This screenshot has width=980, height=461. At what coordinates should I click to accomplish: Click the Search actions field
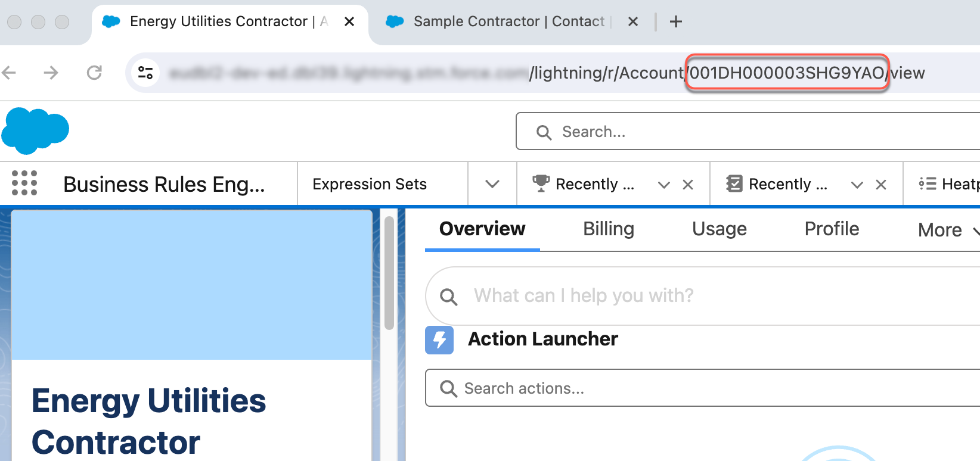(703, 388)
